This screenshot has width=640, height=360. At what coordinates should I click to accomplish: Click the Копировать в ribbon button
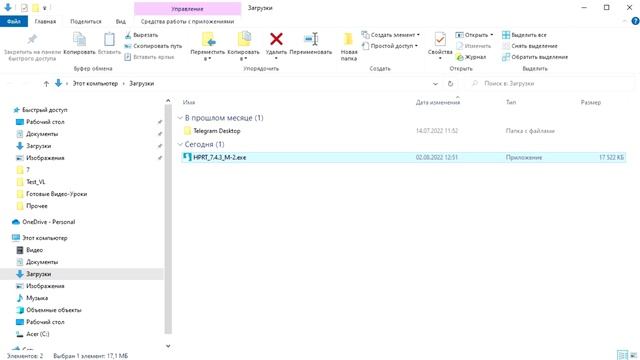(x=243, y=46)
